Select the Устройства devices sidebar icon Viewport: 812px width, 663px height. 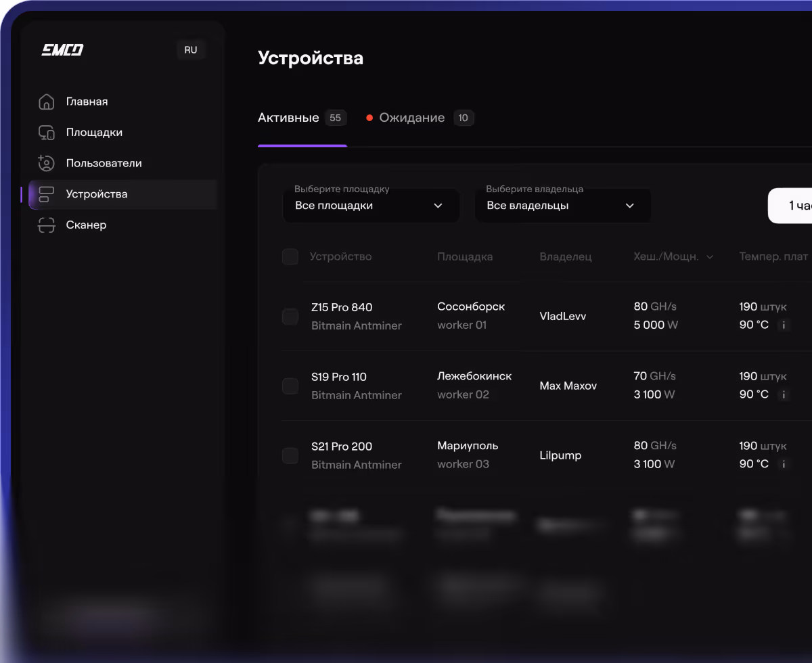(x=46, y=194)
